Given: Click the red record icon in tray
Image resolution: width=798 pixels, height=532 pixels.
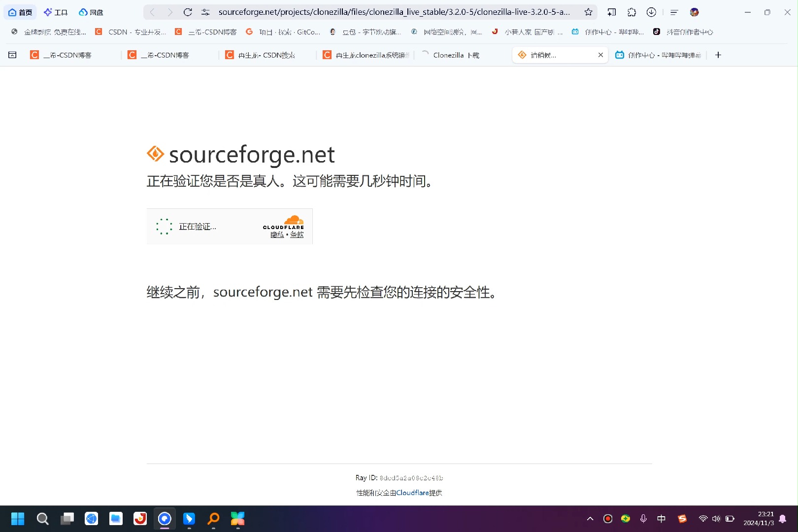Looking at the screenshot, I should pyautogui.click(x=608, y=519).
